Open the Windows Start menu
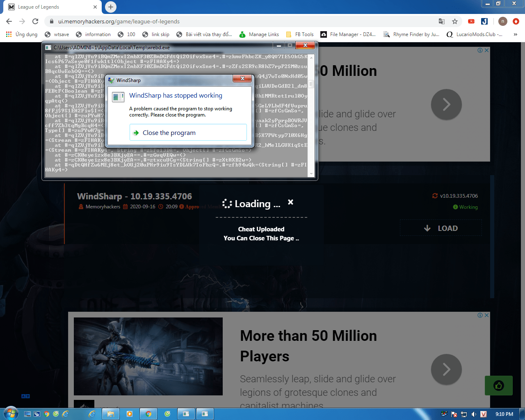 pyautogui.click(x=10, y=413)
